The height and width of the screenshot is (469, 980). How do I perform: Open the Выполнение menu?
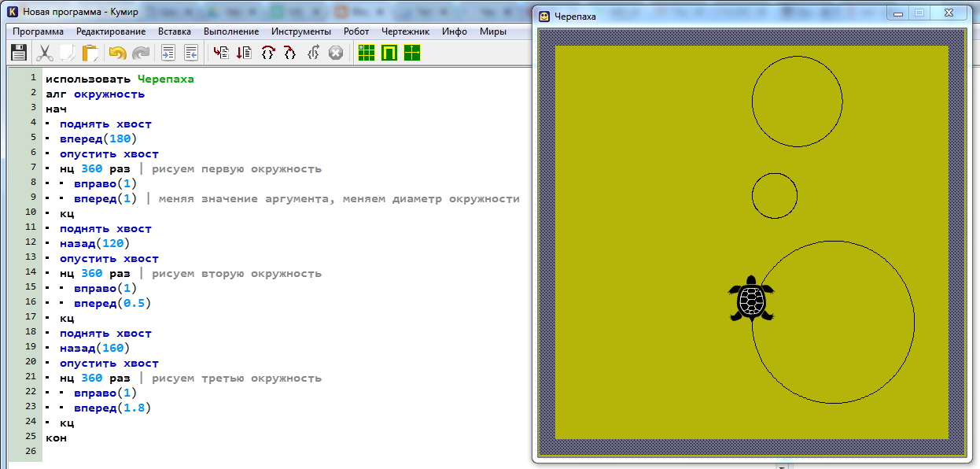click(x=231, y=31)
